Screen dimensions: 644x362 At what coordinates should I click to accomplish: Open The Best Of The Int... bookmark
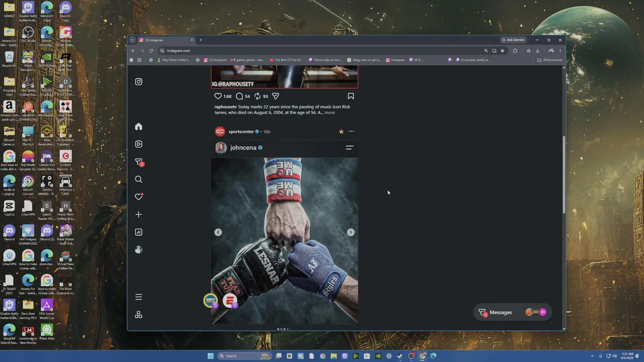click(286, 60)
